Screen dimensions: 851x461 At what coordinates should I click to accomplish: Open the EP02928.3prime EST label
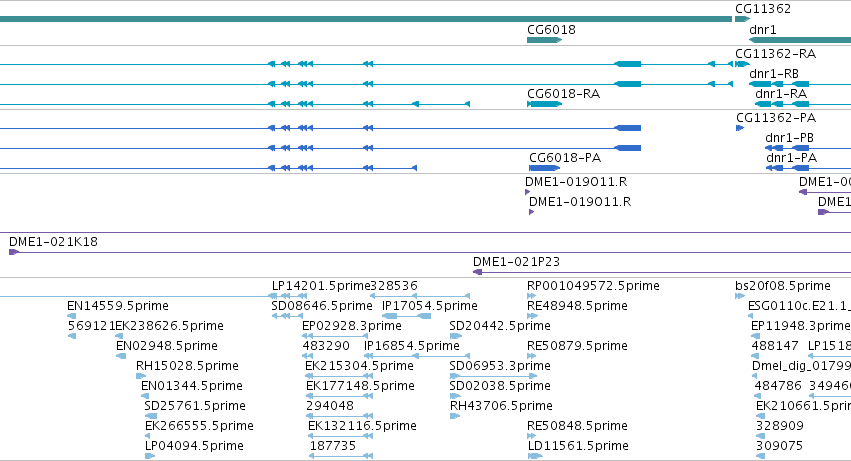[352, 326]
